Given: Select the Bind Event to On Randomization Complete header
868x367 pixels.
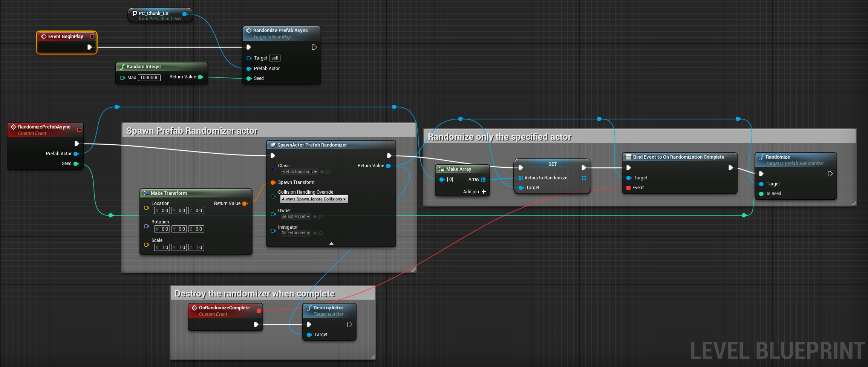Looking at the screenshot, I should (679, 157).
